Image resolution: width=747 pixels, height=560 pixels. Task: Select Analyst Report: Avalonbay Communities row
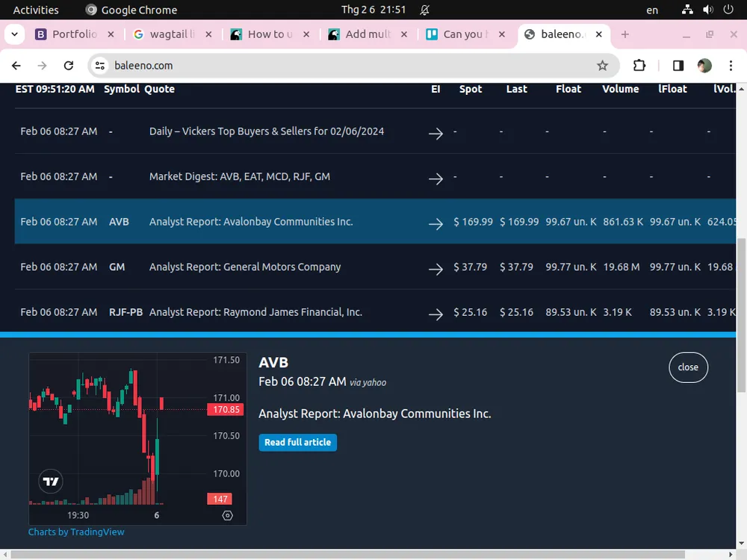tap(375, 222)
